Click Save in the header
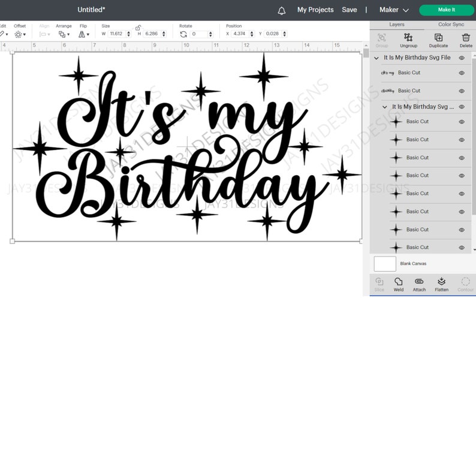The height and width of the screenshot is (476, 476). tap(349, 10)
